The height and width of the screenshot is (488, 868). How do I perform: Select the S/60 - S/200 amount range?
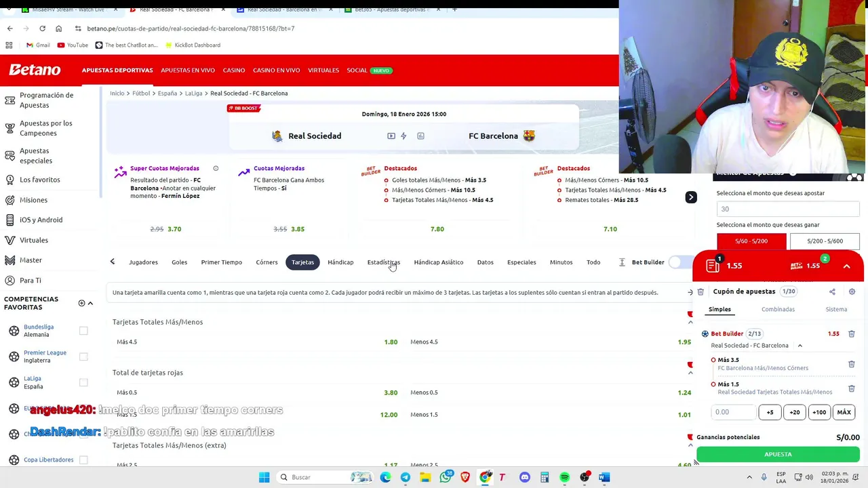click(751, 241)
